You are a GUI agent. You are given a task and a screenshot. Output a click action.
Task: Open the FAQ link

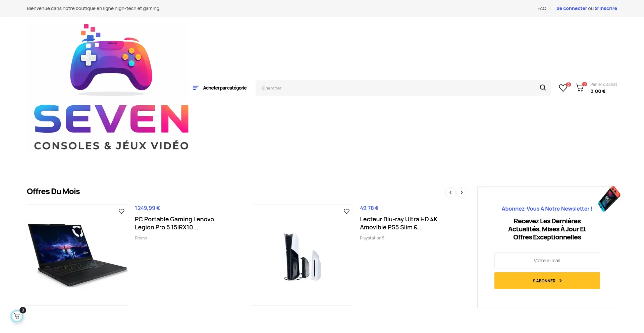pyautogui.click(x=542, y=8)
